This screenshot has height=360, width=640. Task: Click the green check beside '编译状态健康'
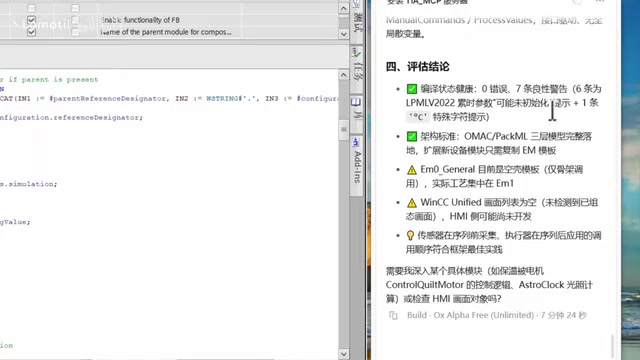tap(412, 89)
